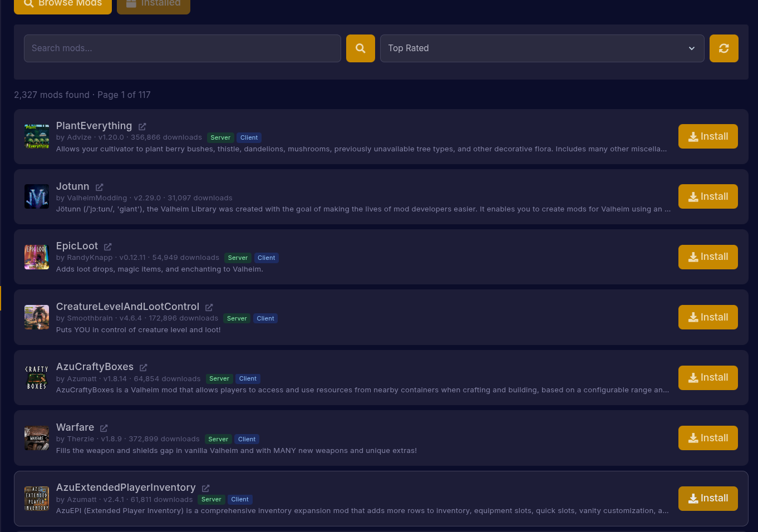Click the search magnifier icon
This screenshot has height=532, width=758.
pos(360,48)
